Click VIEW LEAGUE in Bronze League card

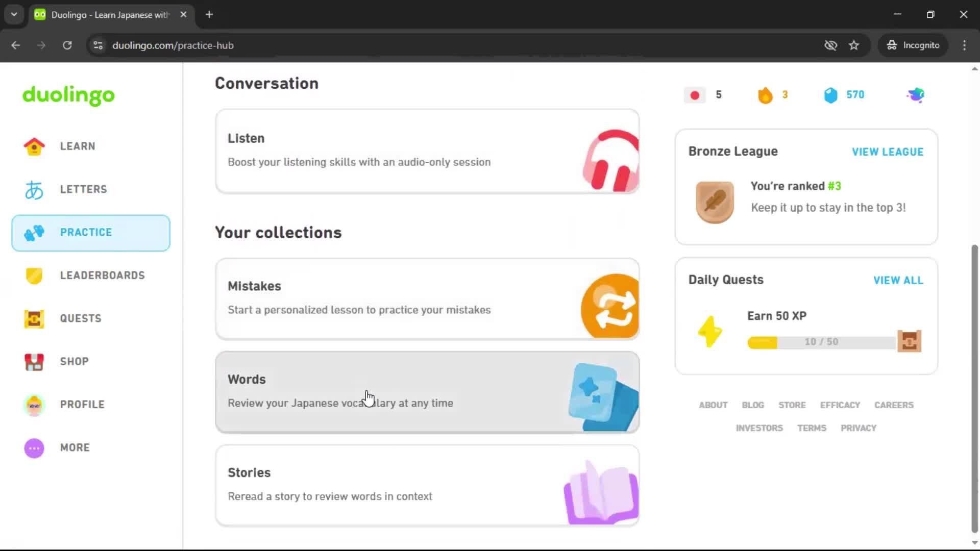tap(887, 152)
